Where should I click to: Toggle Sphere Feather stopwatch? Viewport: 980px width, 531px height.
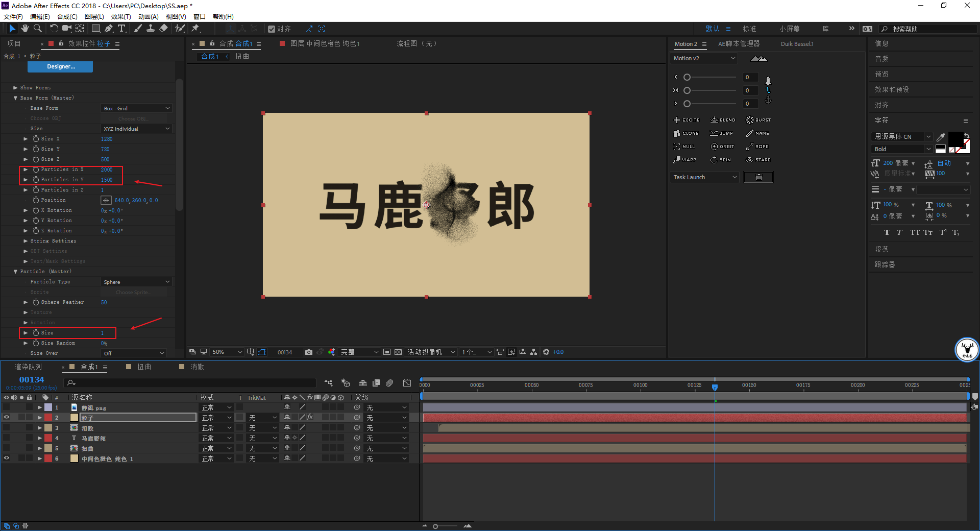click(x=36, y=302)
